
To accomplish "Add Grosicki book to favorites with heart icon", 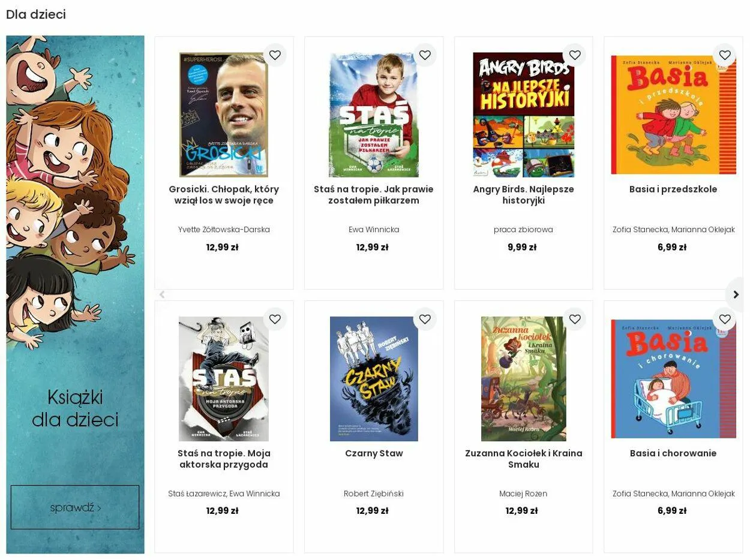I will click(275, 55).
